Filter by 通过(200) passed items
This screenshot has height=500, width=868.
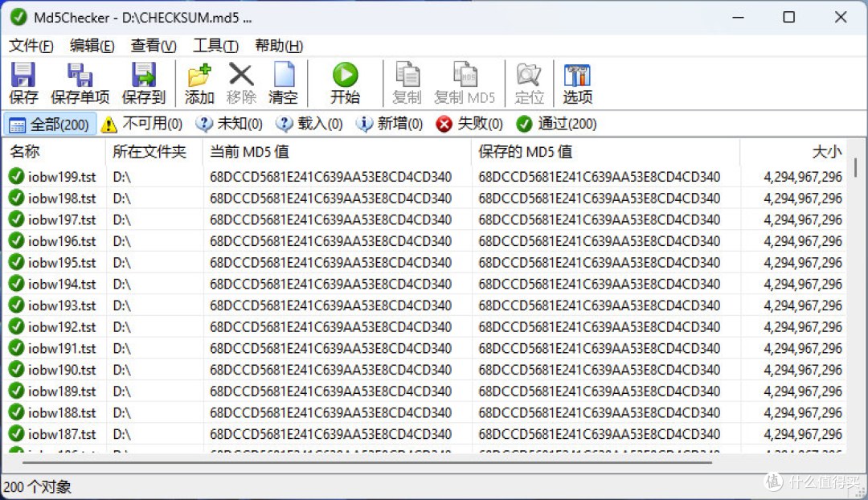point(556,124)
